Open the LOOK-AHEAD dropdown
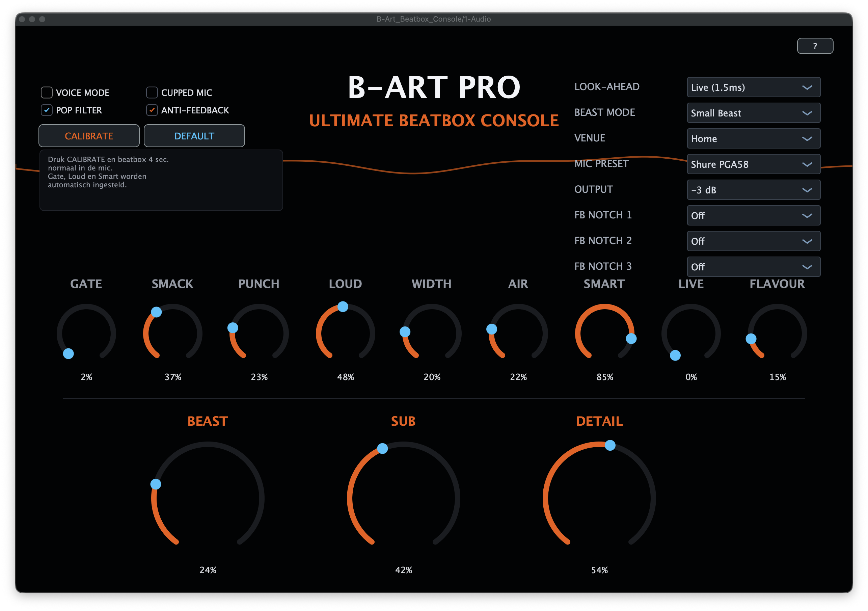 click(754, 87)
